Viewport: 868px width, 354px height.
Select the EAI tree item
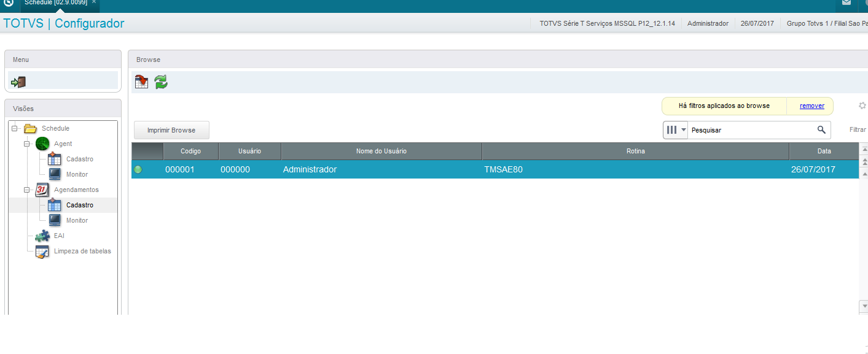[x=59, y=236]
